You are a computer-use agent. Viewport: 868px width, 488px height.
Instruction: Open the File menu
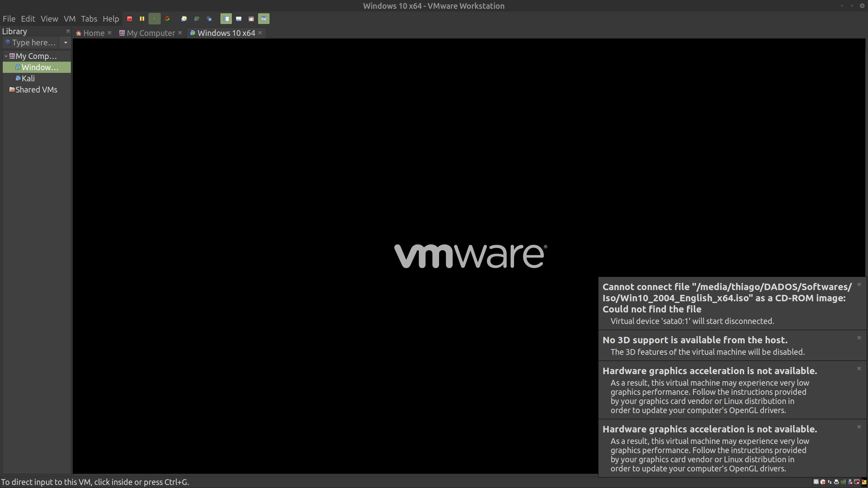coord(9,19)
